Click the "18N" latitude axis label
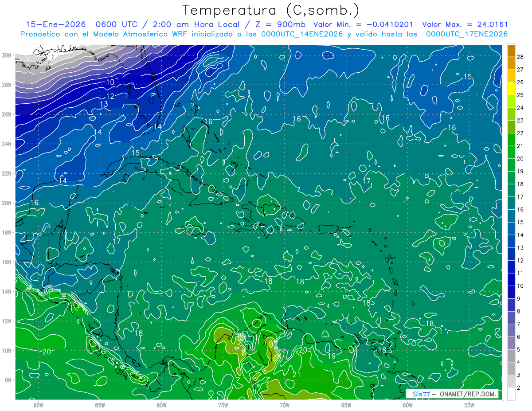The height and width of the screenshot is (411, 532). click(x=6, y=232)
